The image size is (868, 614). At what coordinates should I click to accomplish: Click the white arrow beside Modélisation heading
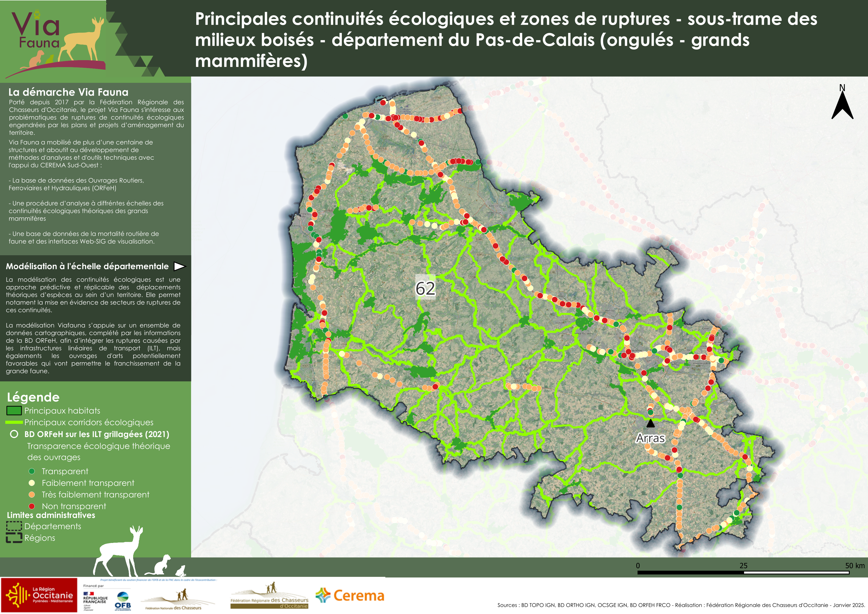pyautogui.click(x=179, y=266)
